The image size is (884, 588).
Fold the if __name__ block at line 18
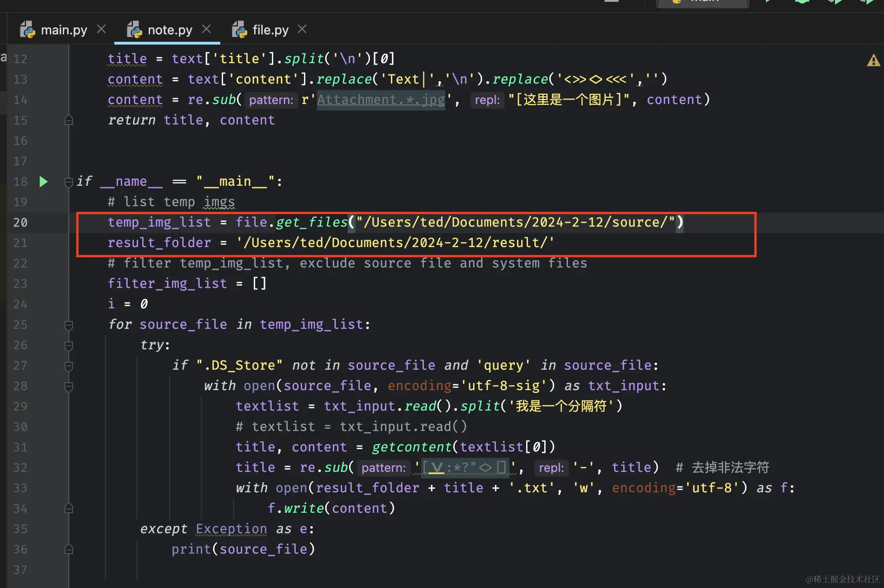69,182
